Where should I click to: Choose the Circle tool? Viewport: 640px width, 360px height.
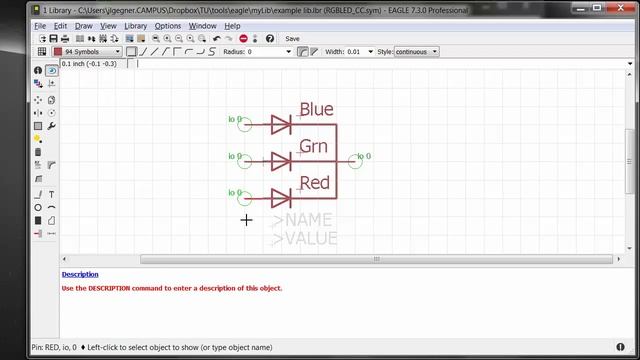[38, 207]
